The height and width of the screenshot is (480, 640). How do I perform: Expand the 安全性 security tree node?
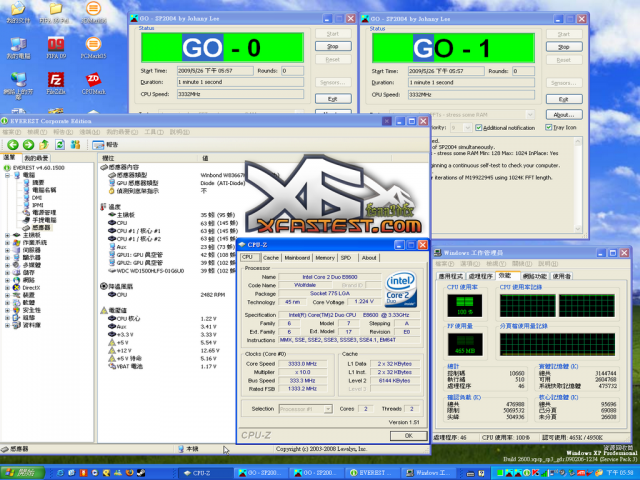[7, 310]
